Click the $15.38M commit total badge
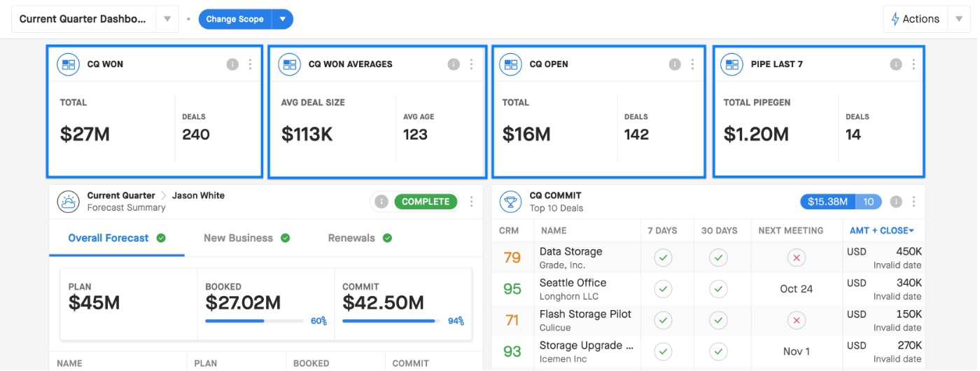This screenshot has height=371, width=980. click(827, 202)
